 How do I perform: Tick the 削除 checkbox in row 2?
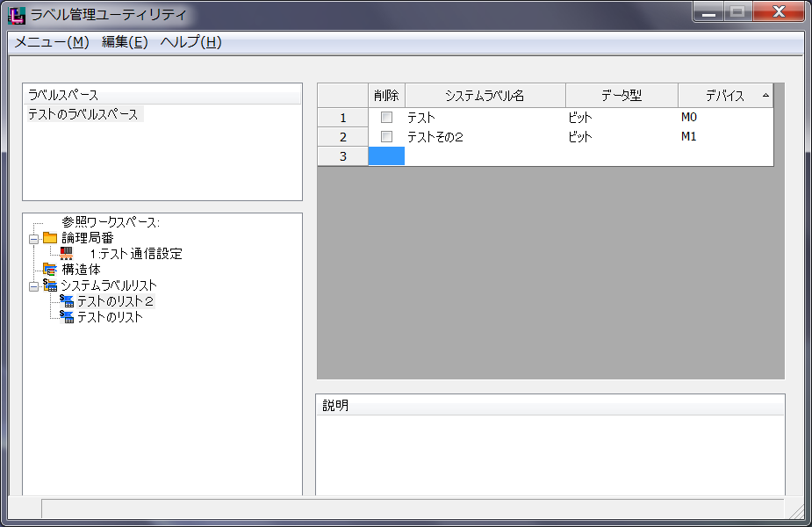pos(386,136)
